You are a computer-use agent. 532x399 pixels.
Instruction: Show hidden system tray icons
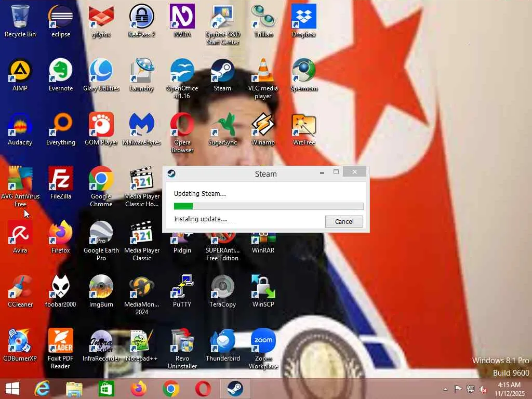[x=445, y=389]
